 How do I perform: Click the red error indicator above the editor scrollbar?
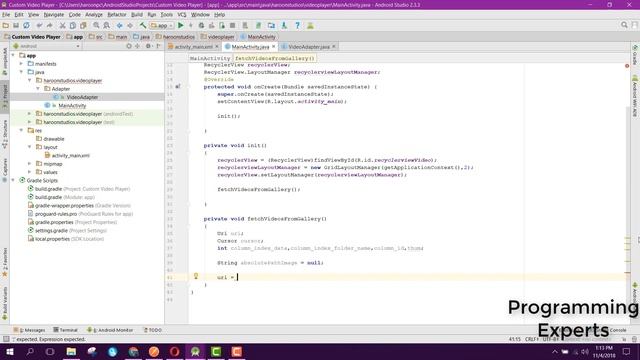pos(627,66)
